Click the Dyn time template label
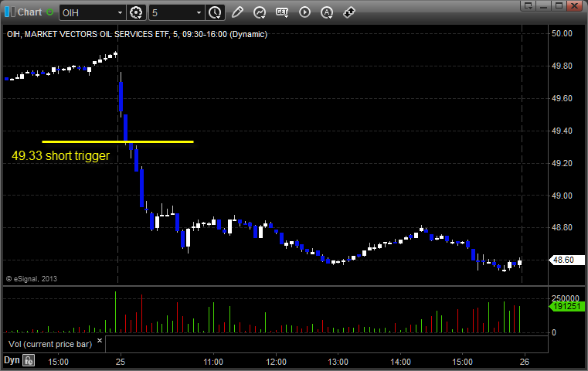The image size is (588, 371). 12,360
